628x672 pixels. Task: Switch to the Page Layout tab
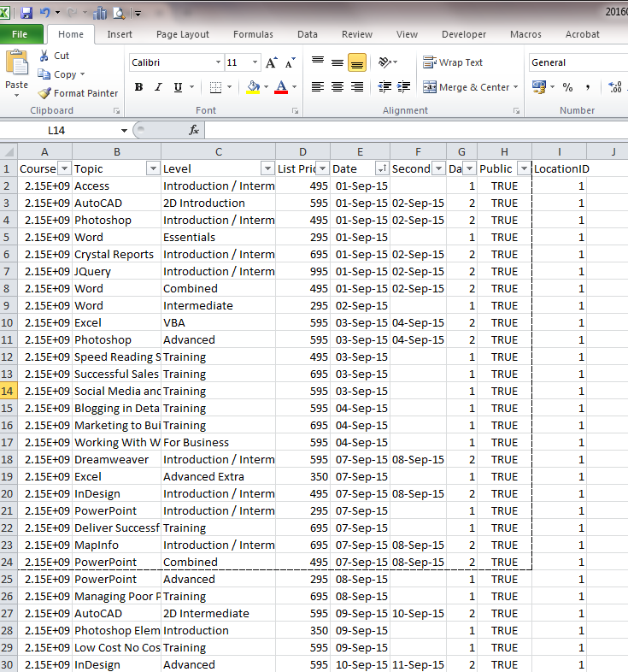click(183, 34)
